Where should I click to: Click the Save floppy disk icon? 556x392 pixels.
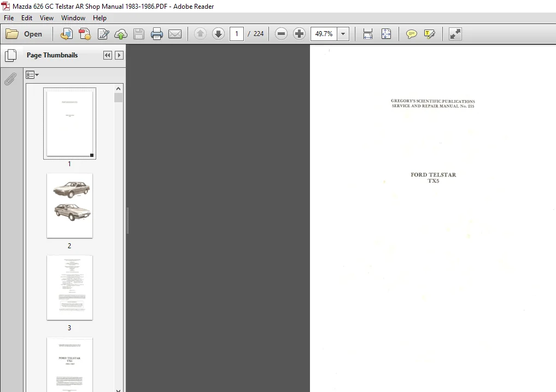(x=139, y=34)
